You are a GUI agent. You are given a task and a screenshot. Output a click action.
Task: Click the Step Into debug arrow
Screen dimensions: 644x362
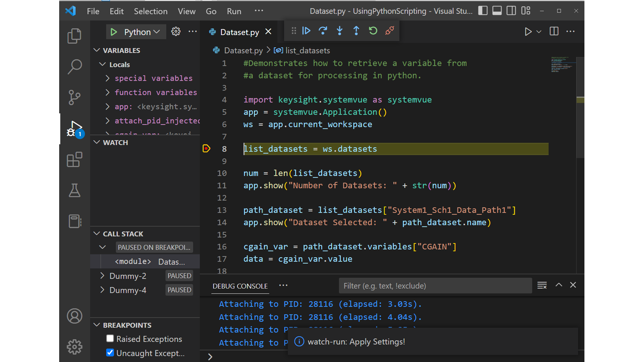(340, 31)
